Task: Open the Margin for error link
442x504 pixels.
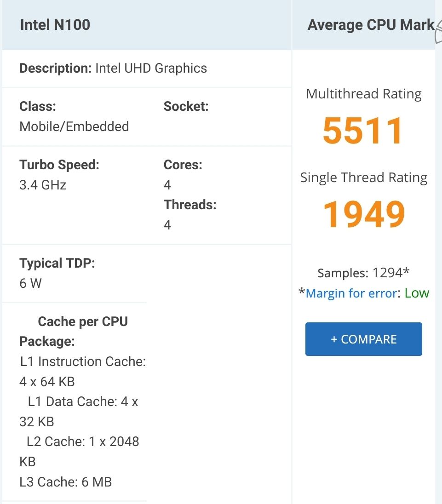Action: coord(350,293)
